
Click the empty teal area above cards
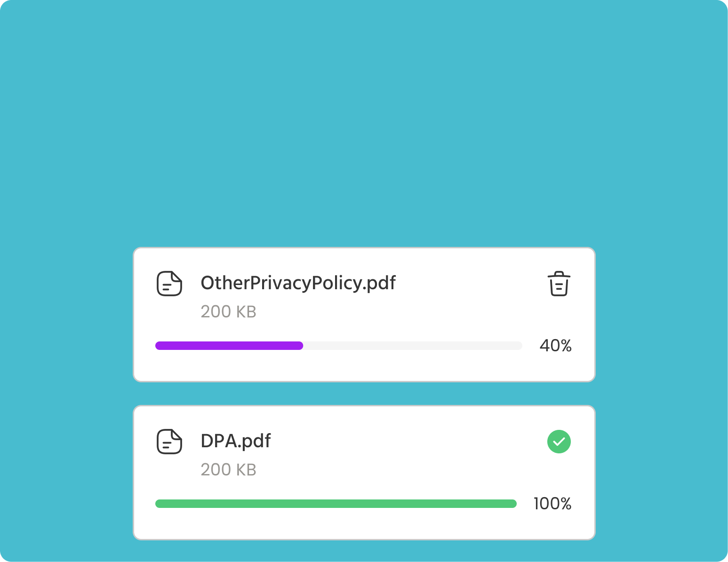(364, 122)
